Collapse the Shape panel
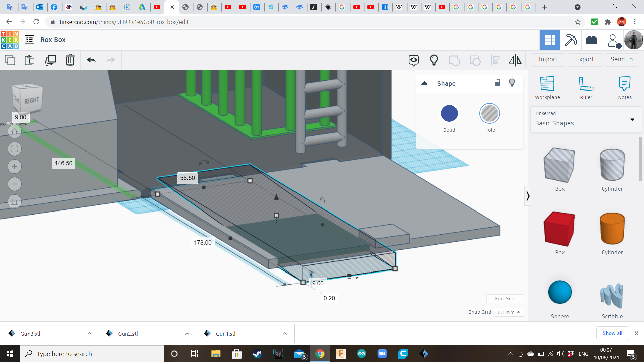This screenshot has height=362, width=644. click(x=424, y=83)
